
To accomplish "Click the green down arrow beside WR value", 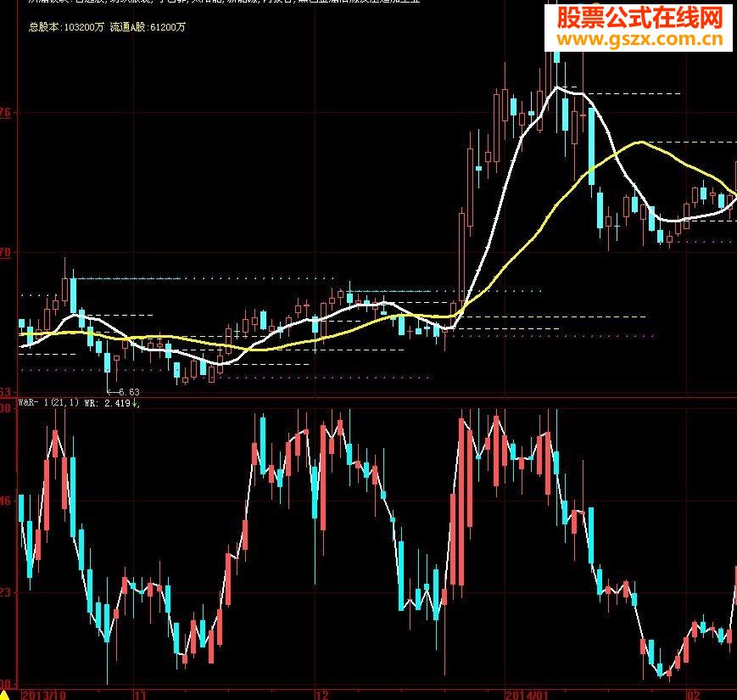I will click(x=135, y=402).
